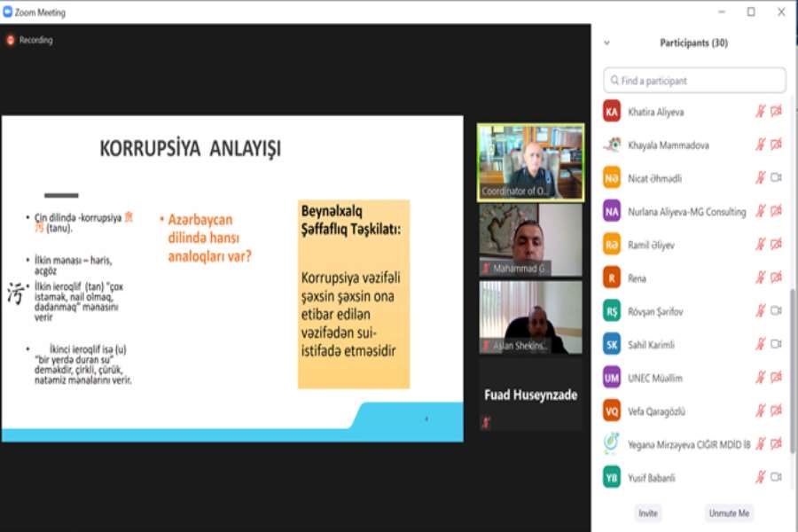Toggle UNEC Müəllim's camera off icon
The height and width of the screenshot is (532, 798).
(x=776, y=377)
